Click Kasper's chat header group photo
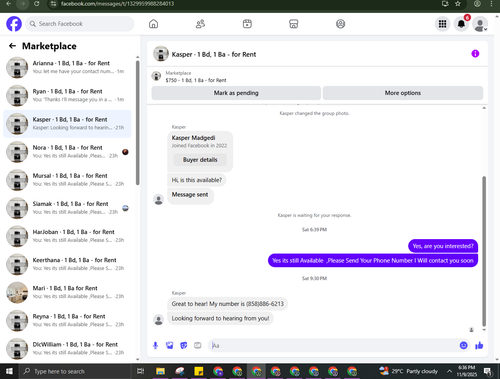Image resolution: width=500 pixels, height=379 pixels. tap(161, 54)
